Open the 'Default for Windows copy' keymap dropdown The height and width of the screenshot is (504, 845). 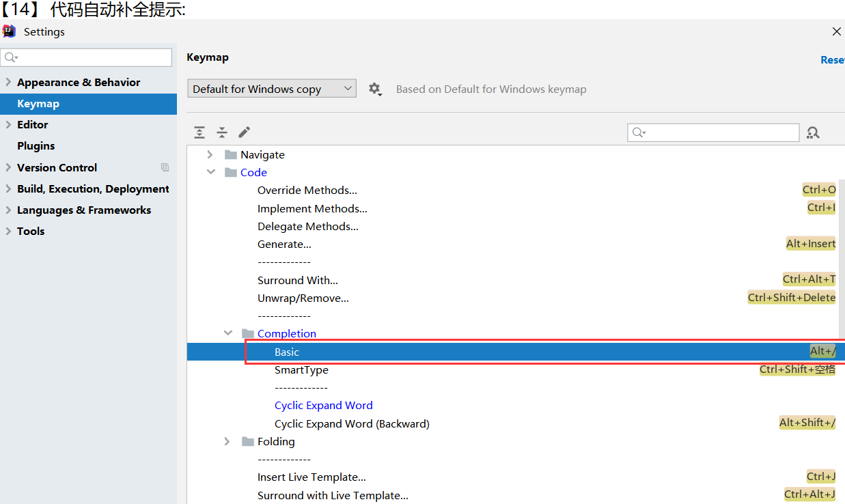point(272,89)
